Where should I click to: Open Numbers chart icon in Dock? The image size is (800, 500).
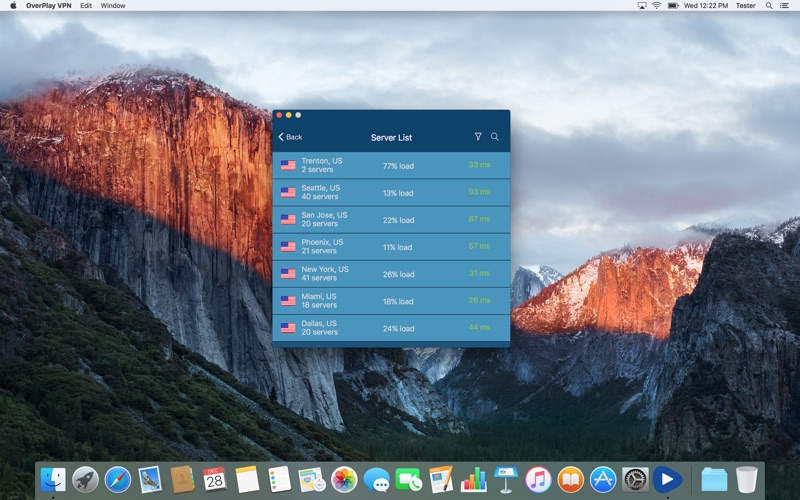(473, 480)
